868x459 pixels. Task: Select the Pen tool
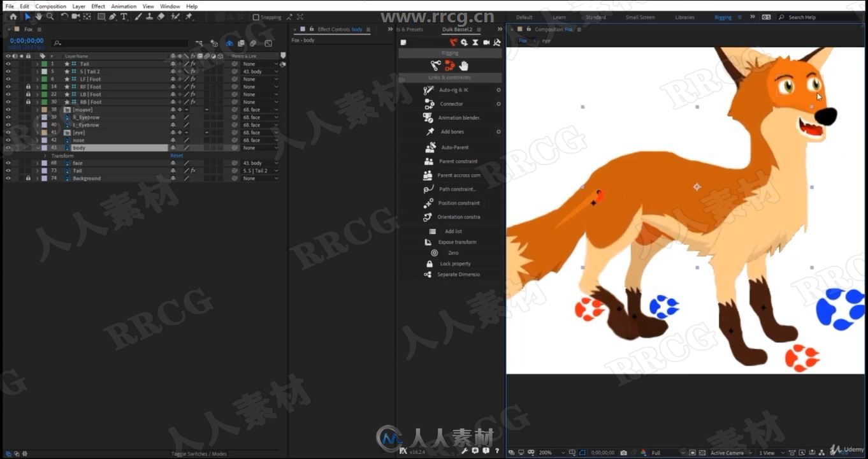pyautogui.click(x=113, y=17)
